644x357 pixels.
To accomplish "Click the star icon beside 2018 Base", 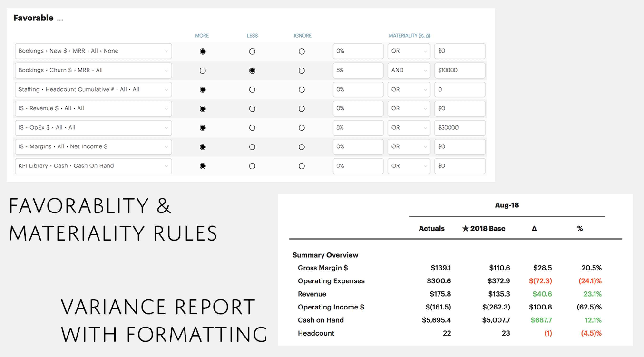I will [x=465, y=228].
